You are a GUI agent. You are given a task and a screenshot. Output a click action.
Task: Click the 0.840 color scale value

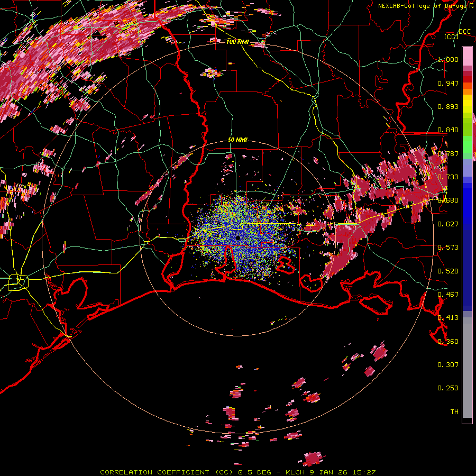pos(448,130)
